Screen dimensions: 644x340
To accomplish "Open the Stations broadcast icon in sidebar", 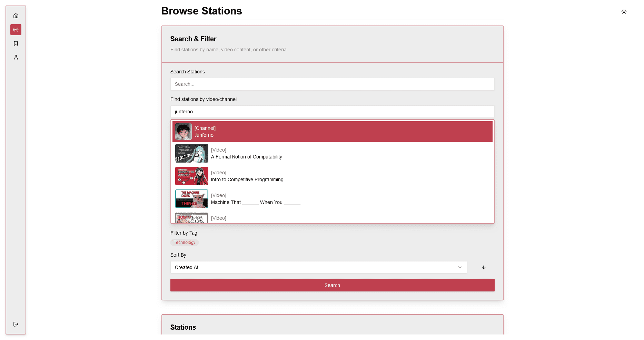I will click(x=16, y=30).
